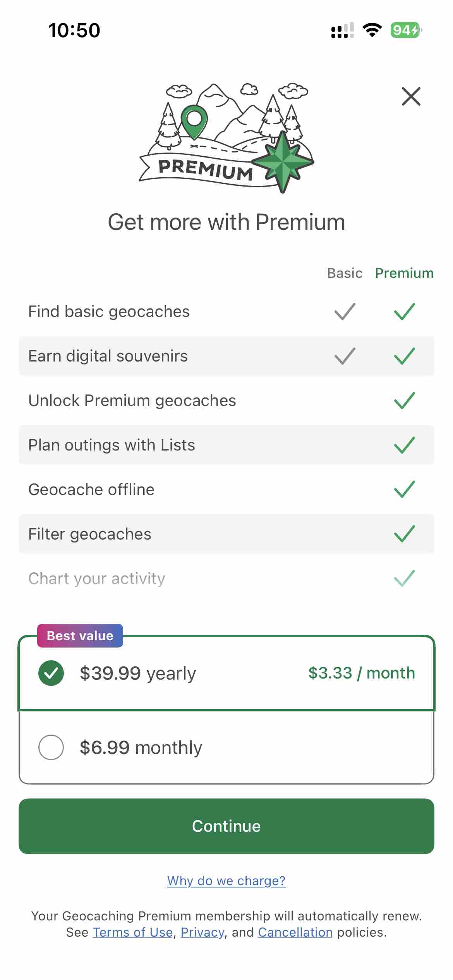This screenshot has width=453, height=980.
Task: Click the checkmark next to Unlock Premium geocaches
Action: coord(404,400)
